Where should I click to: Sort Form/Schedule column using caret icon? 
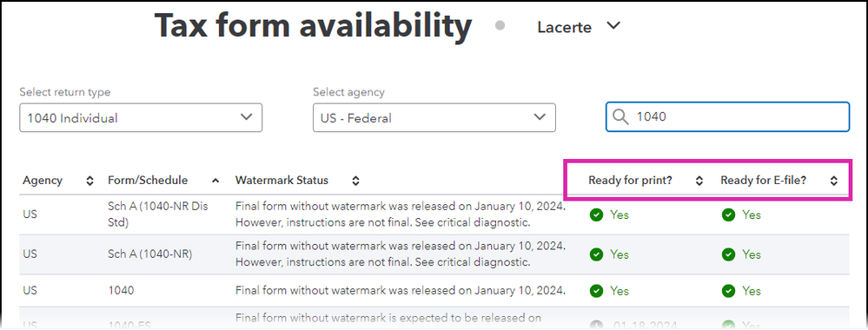pos(215,181)
